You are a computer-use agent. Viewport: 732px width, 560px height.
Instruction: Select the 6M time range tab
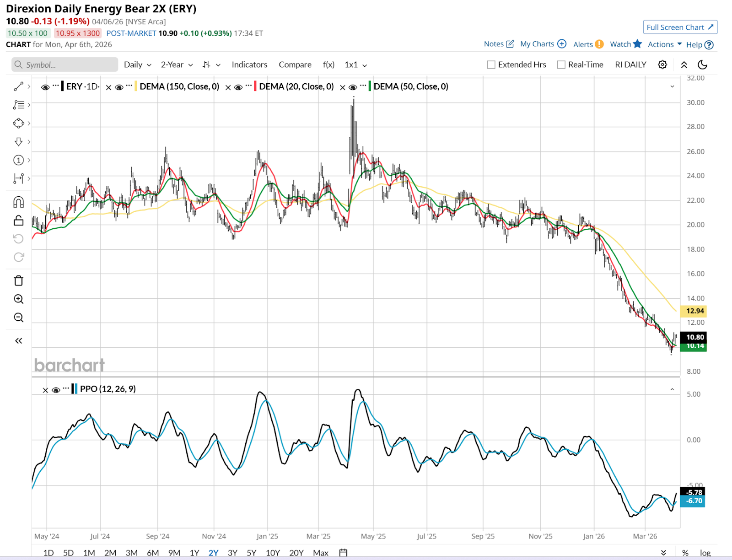(153, 553)
